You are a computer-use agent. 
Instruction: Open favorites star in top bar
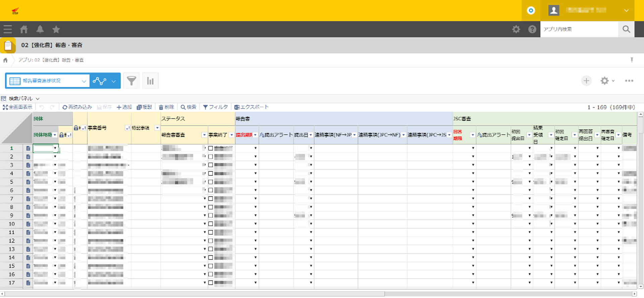pos(56,30)
